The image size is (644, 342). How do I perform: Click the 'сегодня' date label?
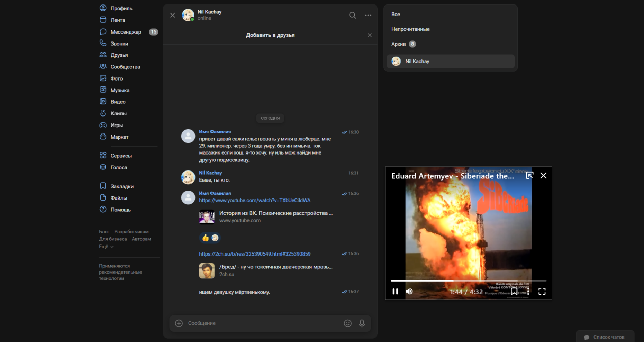(270, 118)
